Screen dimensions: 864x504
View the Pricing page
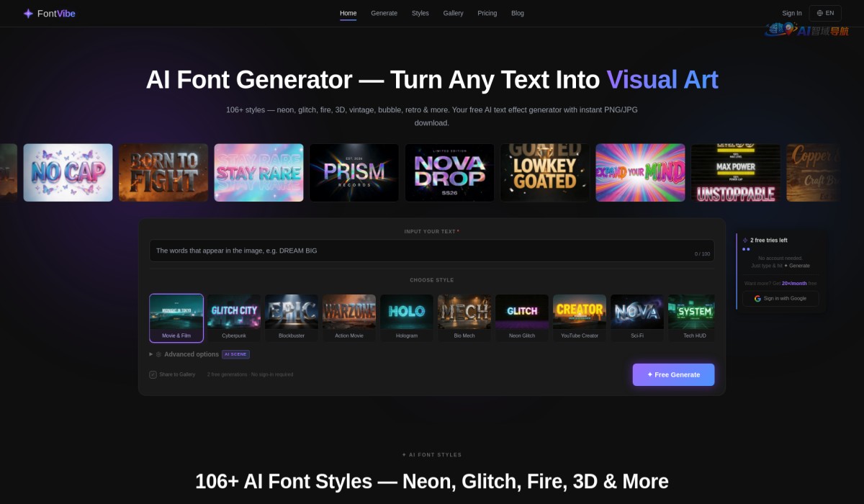pos(487,13)
